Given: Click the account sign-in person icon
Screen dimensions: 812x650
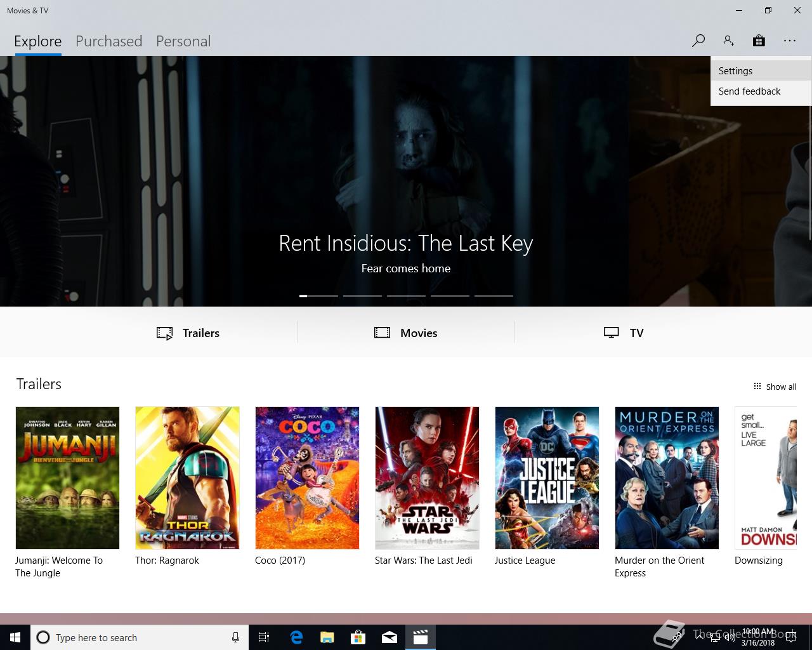Looking at the screenshot, I should (x=728, y=41).
